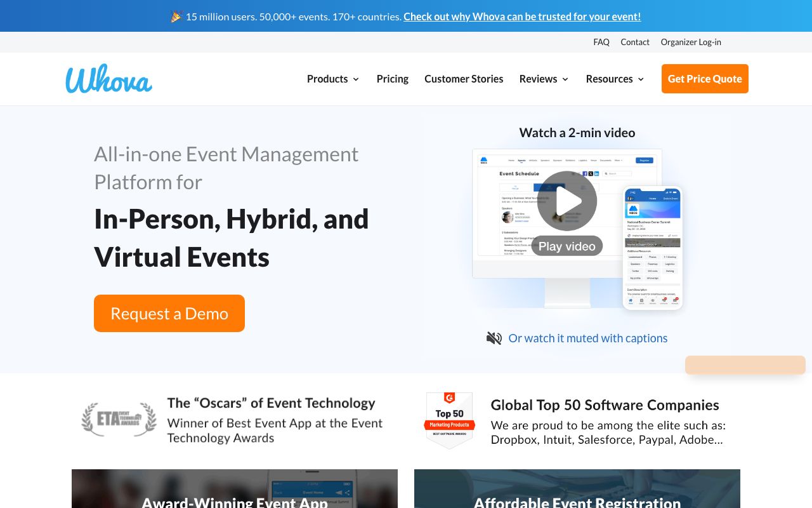This screenshot has width=812, height=508.
Task: Click the 'Check out why Whova can be trusted' link
Action: click(522, 17)
